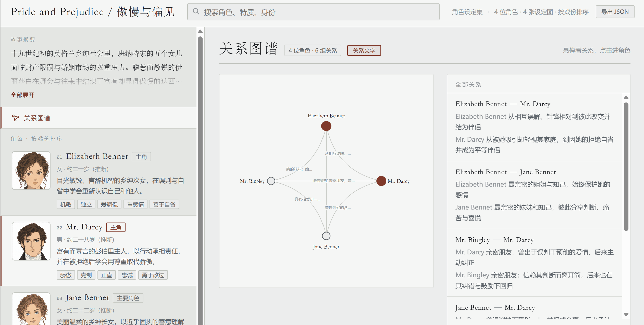Select the Mr. Darcy graph node
The image size is (644, 325).
click(381, 181)
